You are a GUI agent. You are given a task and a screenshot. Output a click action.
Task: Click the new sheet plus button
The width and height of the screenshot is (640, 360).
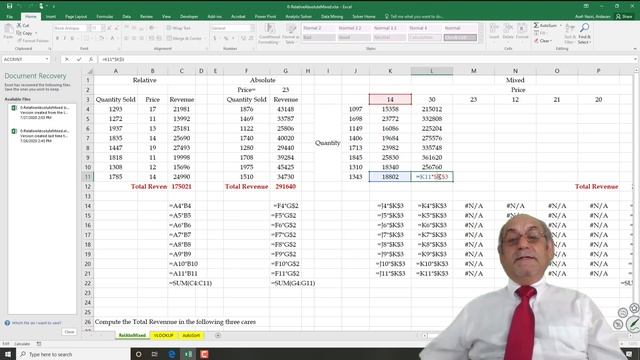tap(218, 336)
